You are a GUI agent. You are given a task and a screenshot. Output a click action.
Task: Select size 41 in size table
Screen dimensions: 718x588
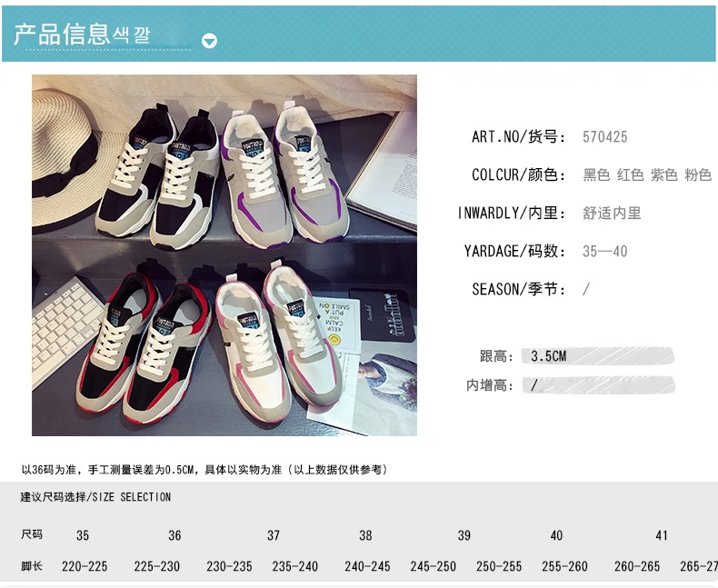[x=662, y=535]
